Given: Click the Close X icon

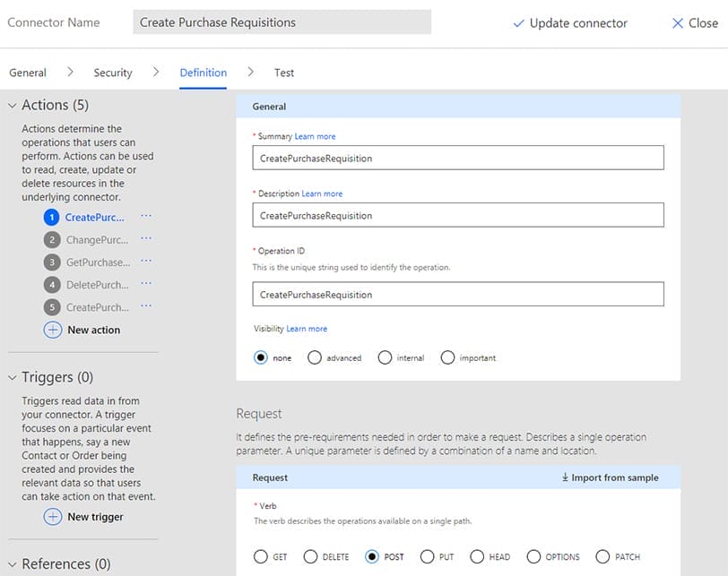Looking at the screenshot, I should pos(678,23).
